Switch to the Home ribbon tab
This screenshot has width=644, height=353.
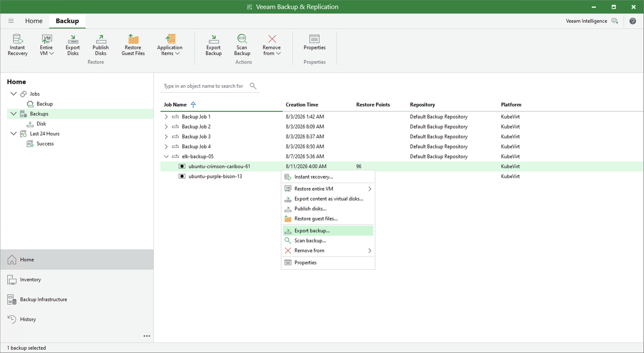coord(34,21)
